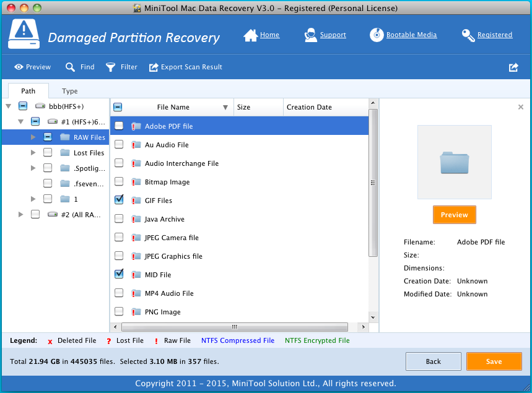Expand the .Spotlig... tree node

click(33, 168)
